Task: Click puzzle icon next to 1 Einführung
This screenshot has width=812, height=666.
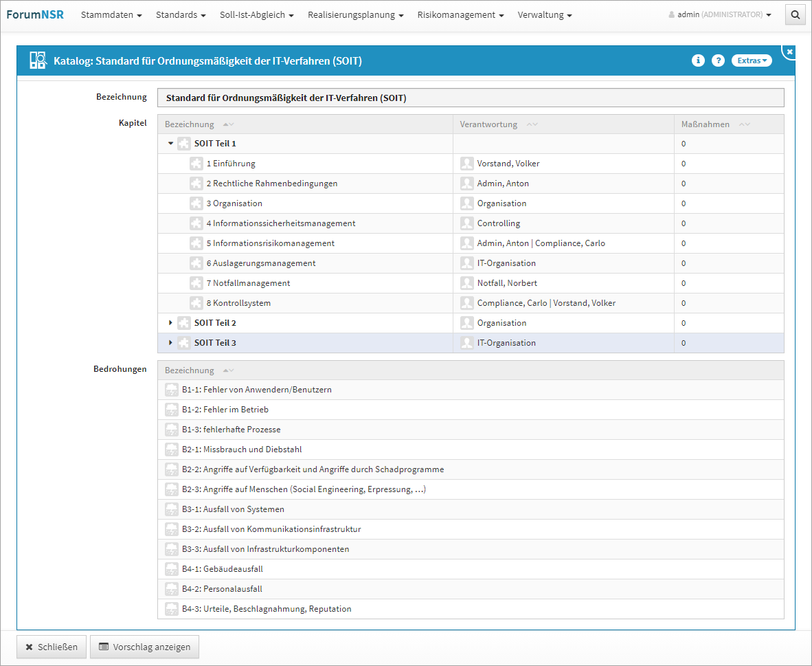Action: click(196, 164)
